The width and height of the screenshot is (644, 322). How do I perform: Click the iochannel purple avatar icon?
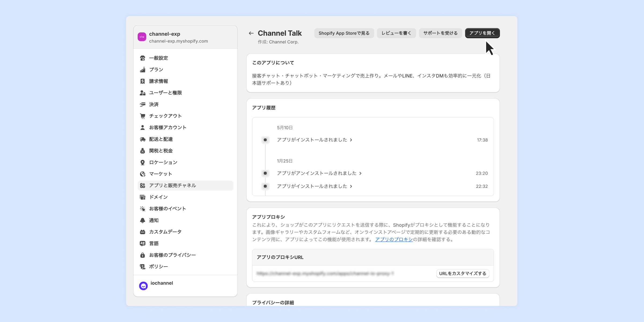143,286
